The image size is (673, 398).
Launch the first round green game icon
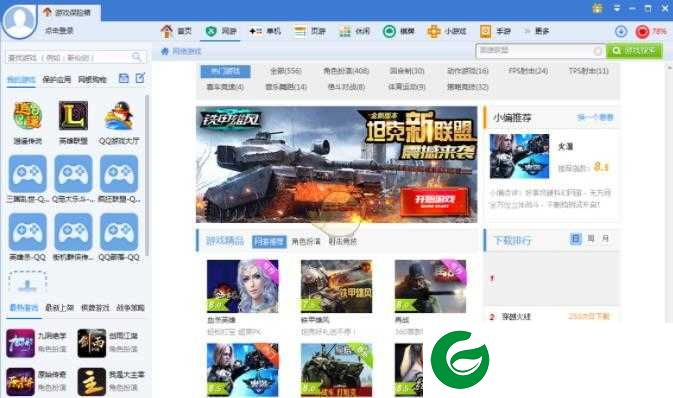tap(27, 115)
